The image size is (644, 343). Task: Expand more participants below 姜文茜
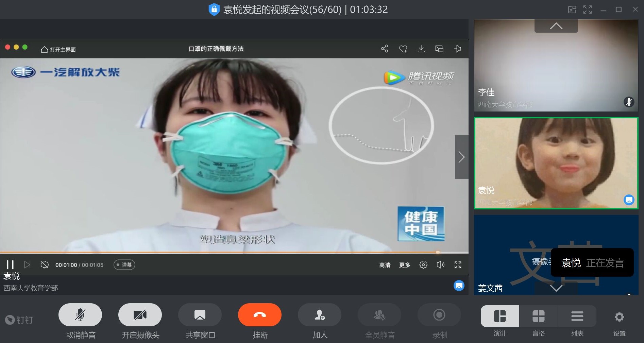pos(556,289)
